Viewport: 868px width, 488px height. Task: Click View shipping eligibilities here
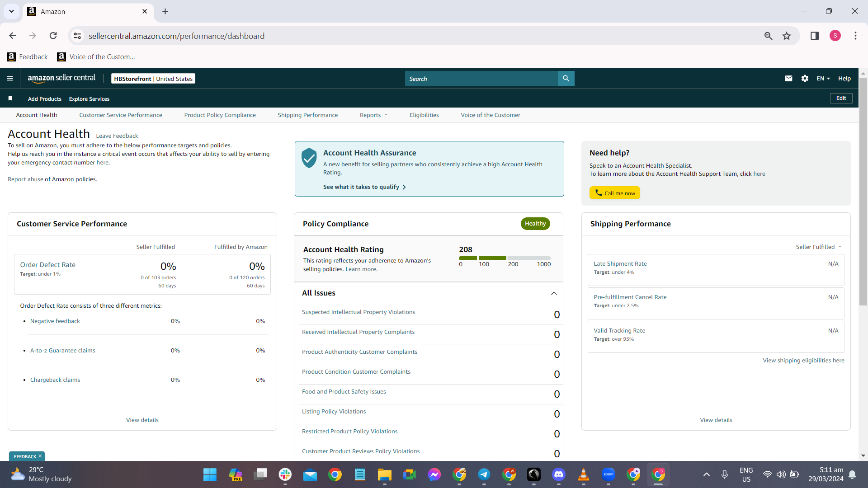[x=803, y=361]
